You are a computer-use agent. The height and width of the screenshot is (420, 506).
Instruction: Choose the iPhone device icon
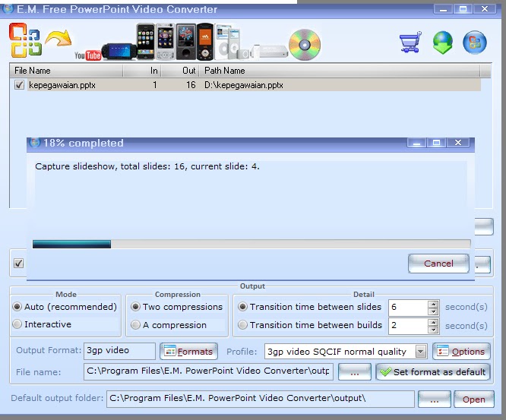[x=146, y=41]
